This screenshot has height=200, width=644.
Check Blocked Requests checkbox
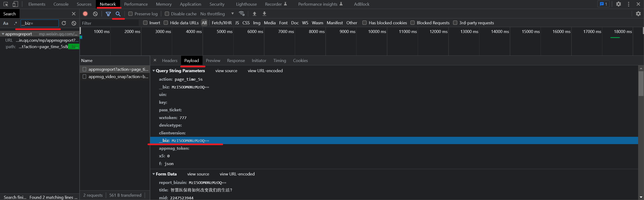pos(413,23)
